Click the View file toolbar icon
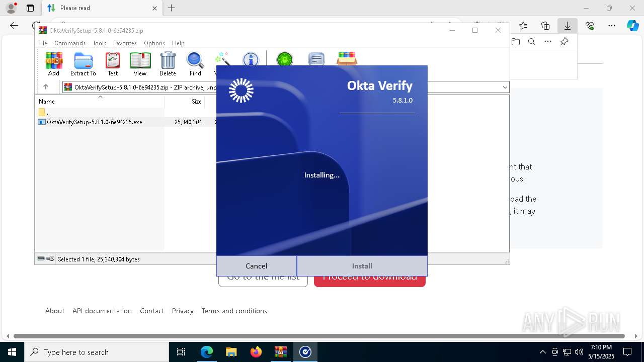Image resolution: width=644 pixels, height=362 pixels. 140,64
